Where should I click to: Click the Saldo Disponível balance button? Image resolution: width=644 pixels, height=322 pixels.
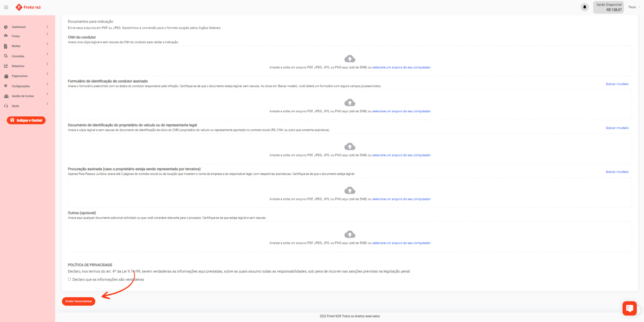click(609, 7)
